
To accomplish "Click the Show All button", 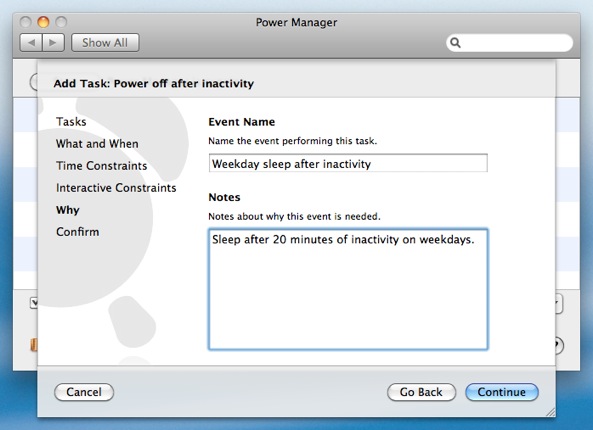I will [105, 43].
